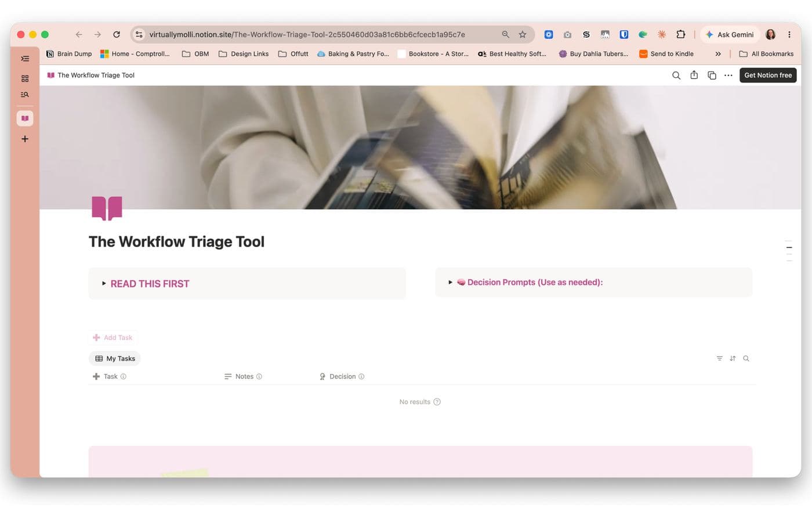Open the page more options menu
Screen dimensions: 812x508
click(x=728, y=75)
